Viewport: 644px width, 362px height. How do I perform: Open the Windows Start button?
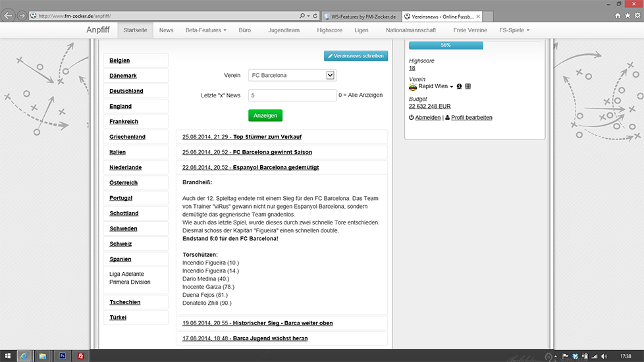pyautogui.click(x=8, y=356)
